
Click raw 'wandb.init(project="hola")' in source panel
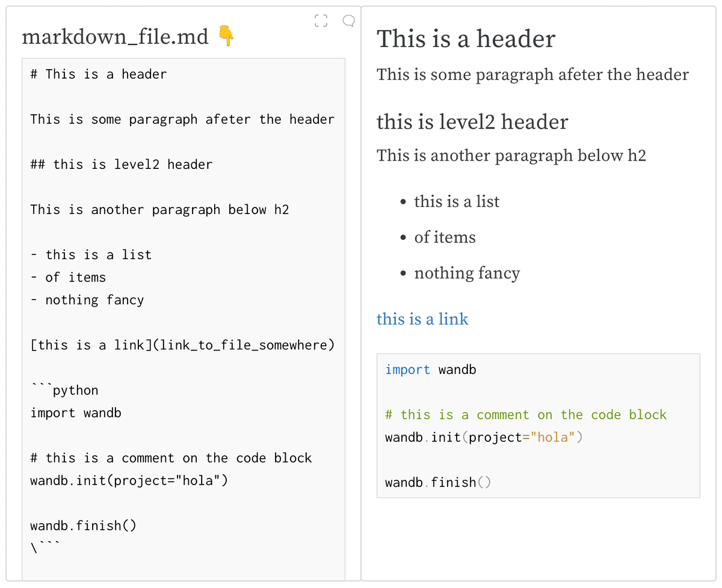click(129, 481)
